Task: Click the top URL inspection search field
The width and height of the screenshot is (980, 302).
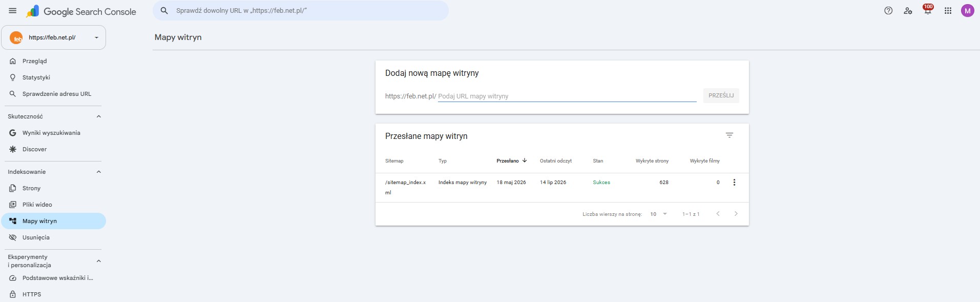Action: [300, 11]
